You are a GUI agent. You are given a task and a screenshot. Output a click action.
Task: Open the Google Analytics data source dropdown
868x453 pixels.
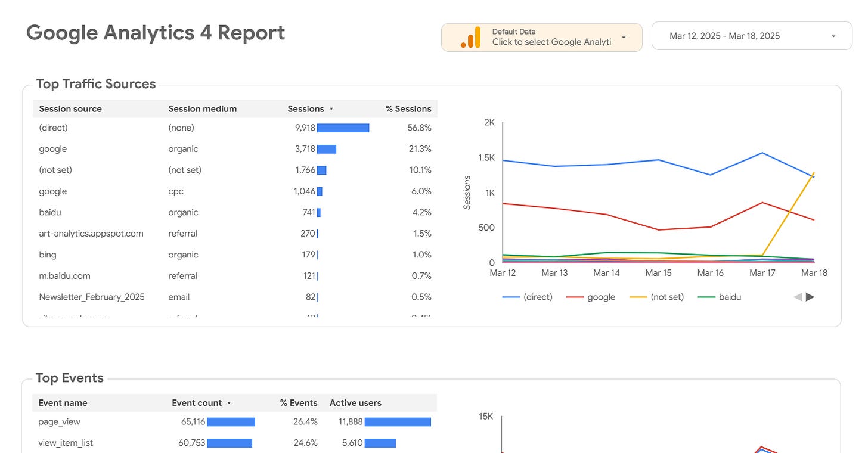(625, 37)
